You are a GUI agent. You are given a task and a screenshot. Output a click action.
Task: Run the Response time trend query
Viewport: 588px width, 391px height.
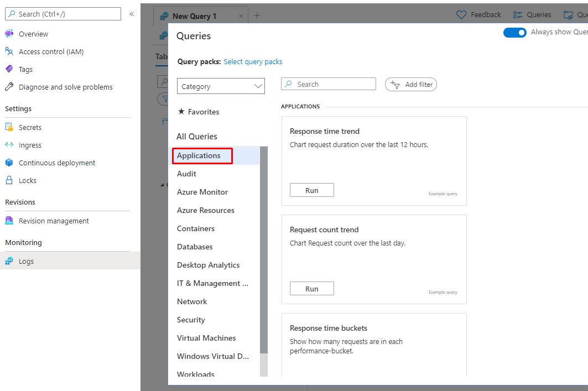coord(311,190)
